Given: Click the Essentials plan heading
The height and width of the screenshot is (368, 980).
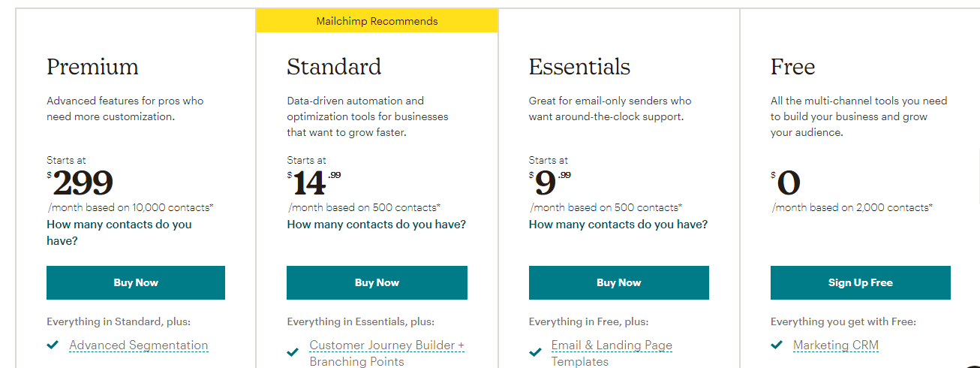Looking at the screenshot, I should click(579, 67).
